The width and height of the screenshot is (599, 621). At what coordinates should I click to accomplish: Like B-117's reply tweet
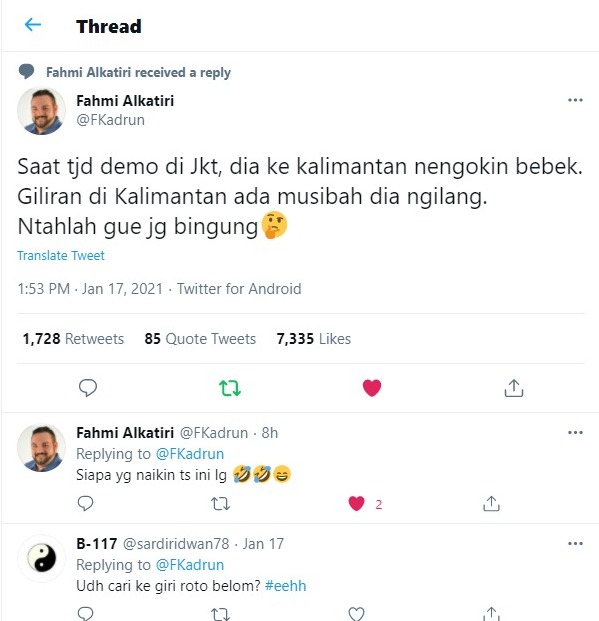356,613
